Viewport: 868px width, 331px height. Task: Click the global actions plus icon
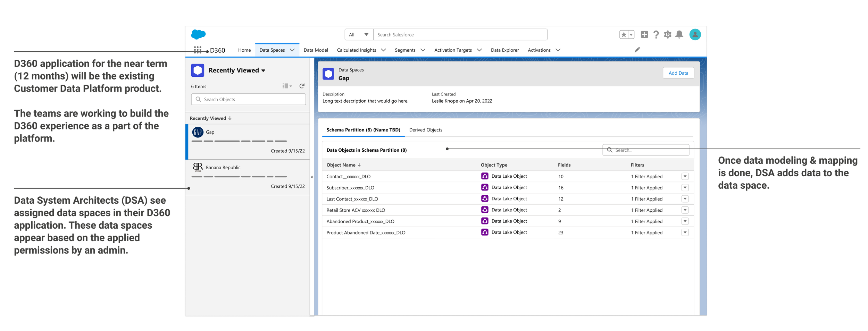[644, 34]
